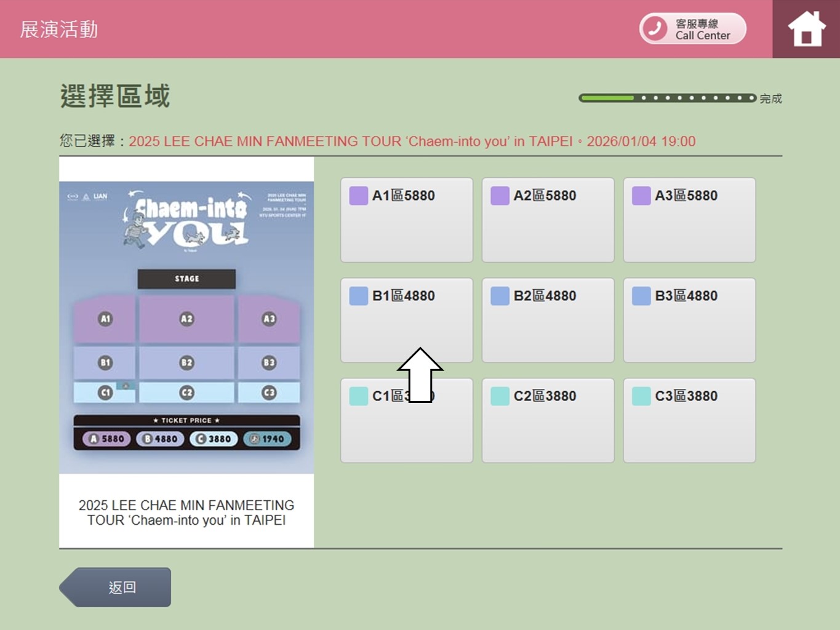Choose the B2區4880 seating zone
This screenshot has width=840, height=630.
(548, 320)
